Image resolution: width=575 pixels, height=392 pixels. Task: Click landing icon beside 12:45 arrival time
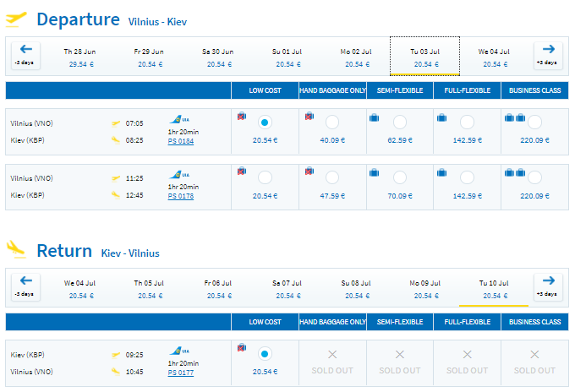tap(116, 195)
